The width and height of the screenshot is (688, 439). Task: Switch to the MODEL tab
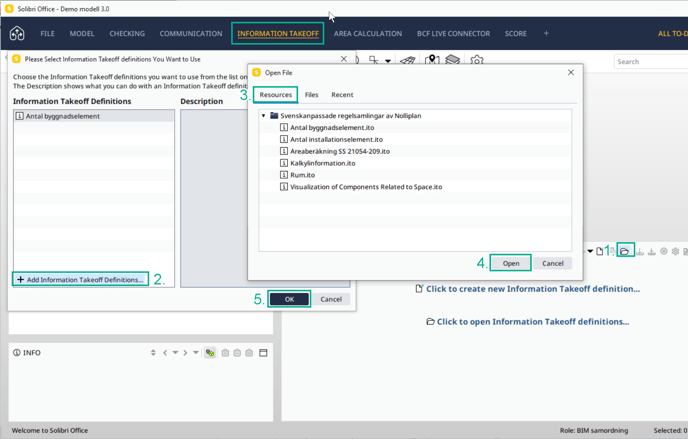(x=82, y=33)
